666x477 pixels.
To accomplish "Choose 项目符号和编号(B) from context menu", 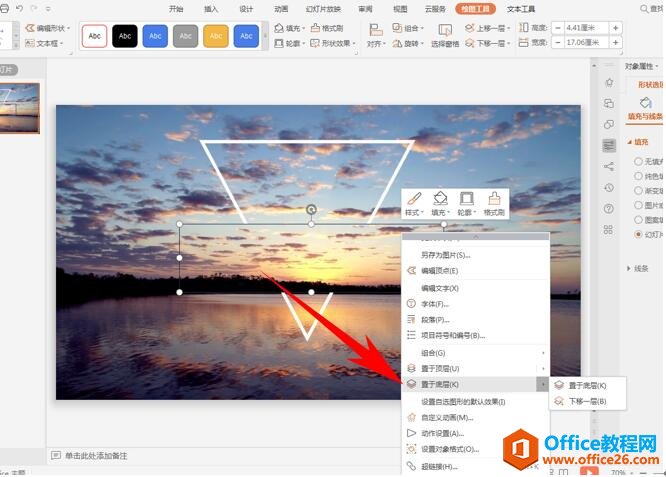I will (475, 335).
